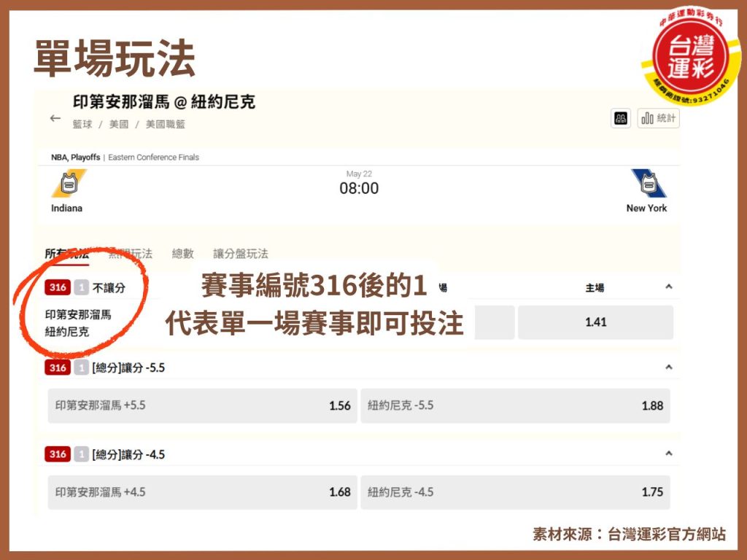The height and width of the screenshot is (560, 747).
Task: Select the 讓分盤玩法 tab
Action: (x=241, y=254)
